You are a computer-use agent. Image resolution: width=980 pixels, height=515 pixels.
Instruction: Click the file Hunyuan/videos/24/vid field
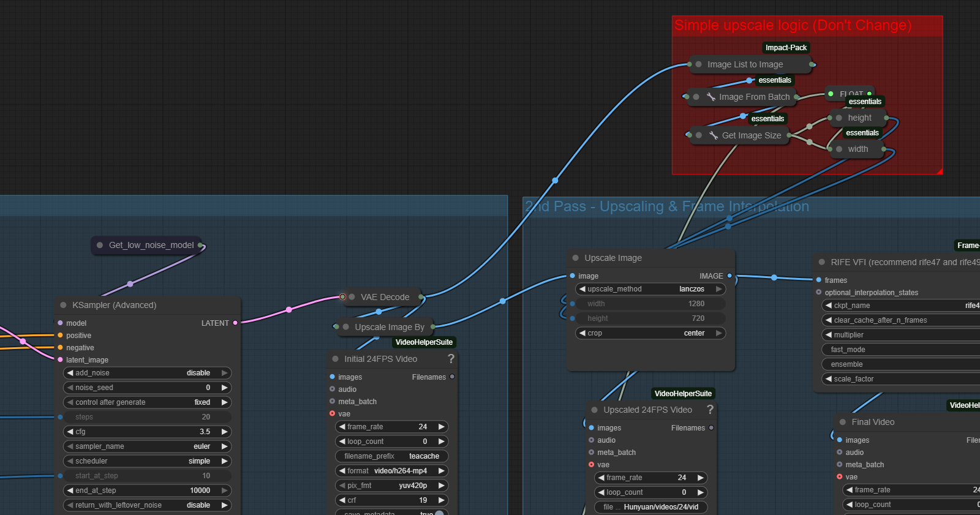click(x=651, y=507)
